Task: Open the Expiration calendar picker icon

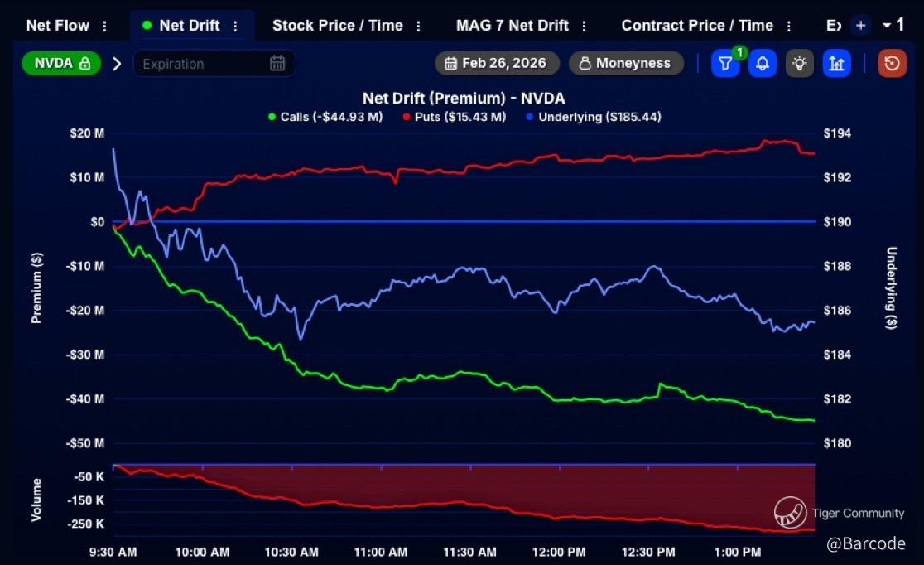Action: [277, 63]
